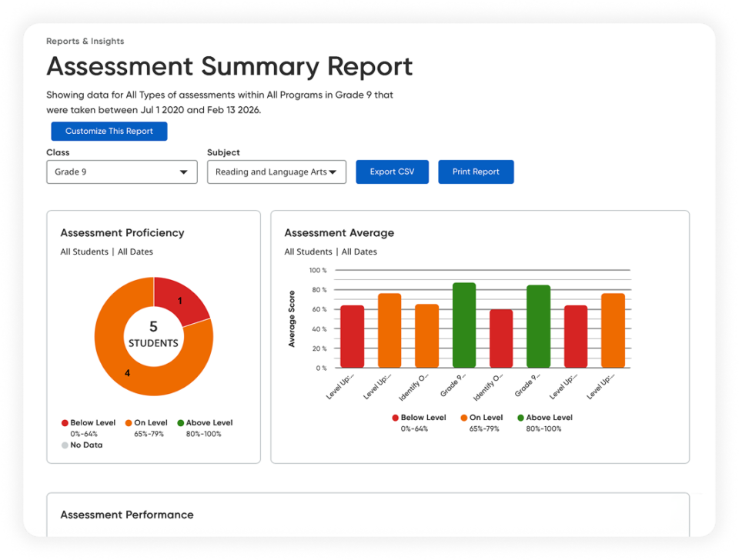
Task: Export the report as CSV
Action: pos(392,172)
